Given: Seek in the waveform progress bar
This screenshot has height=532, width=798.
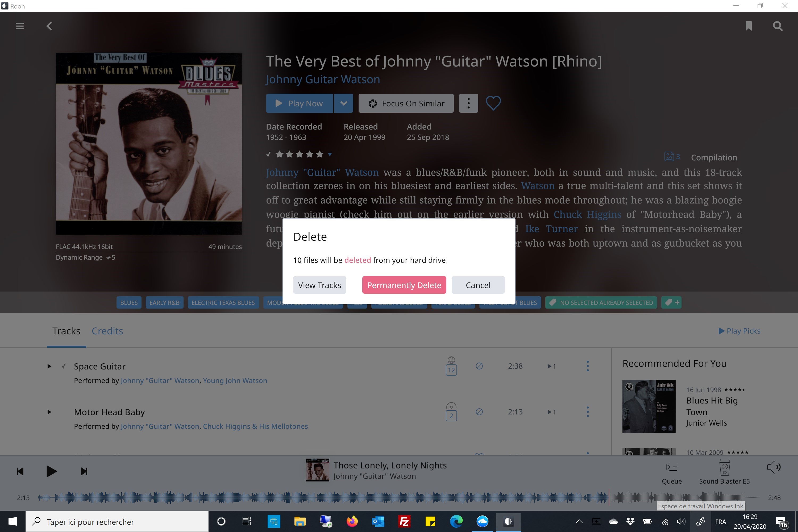Looking at the screenshot, I should [x=398, y=498].
